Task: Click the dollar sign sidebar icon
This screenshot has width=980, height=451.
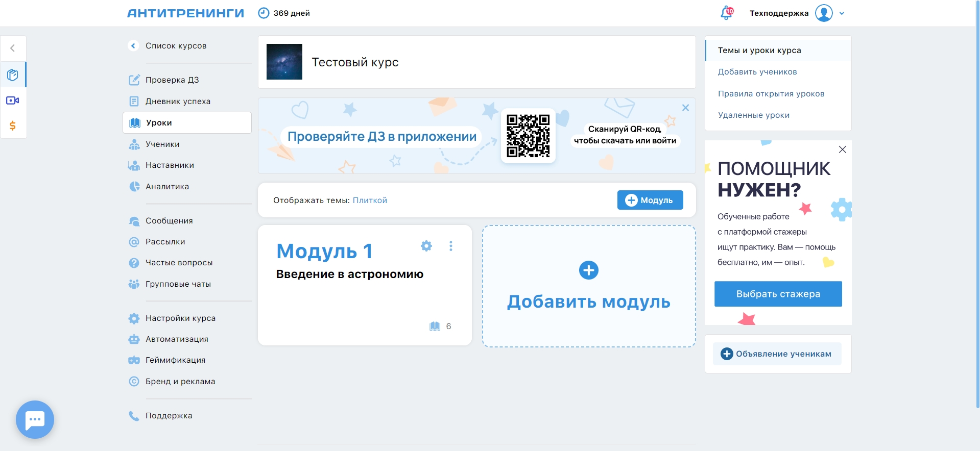Action: 13,126
